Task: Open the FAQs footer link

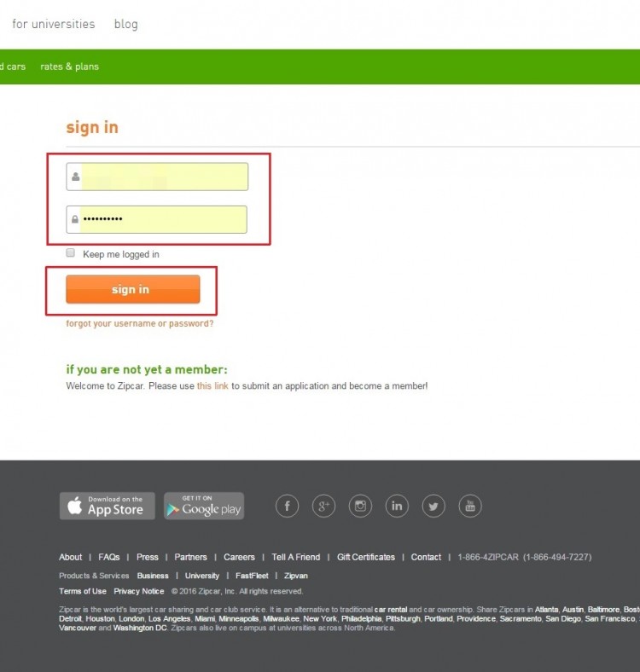Action: pos(109,557)
